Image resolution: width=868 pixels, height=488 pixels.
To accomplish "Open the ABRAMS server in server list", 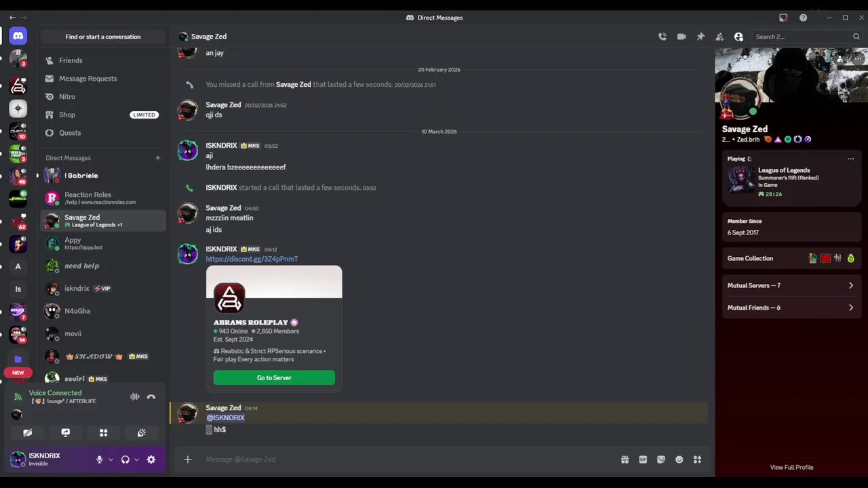I will (x=18, y=85).
